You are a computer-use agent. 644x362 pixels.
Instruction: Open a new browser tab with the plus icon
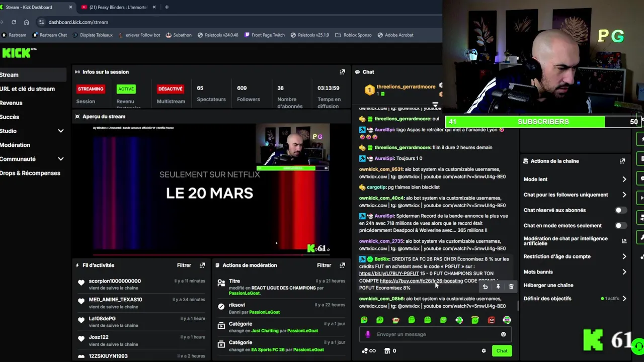coord(167,7)
